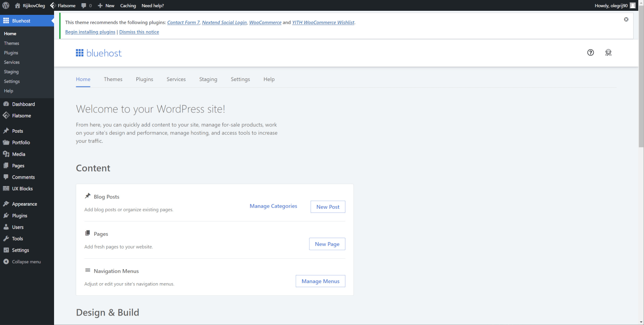Open the YITH WooCommerce Wishlist link

323,23
